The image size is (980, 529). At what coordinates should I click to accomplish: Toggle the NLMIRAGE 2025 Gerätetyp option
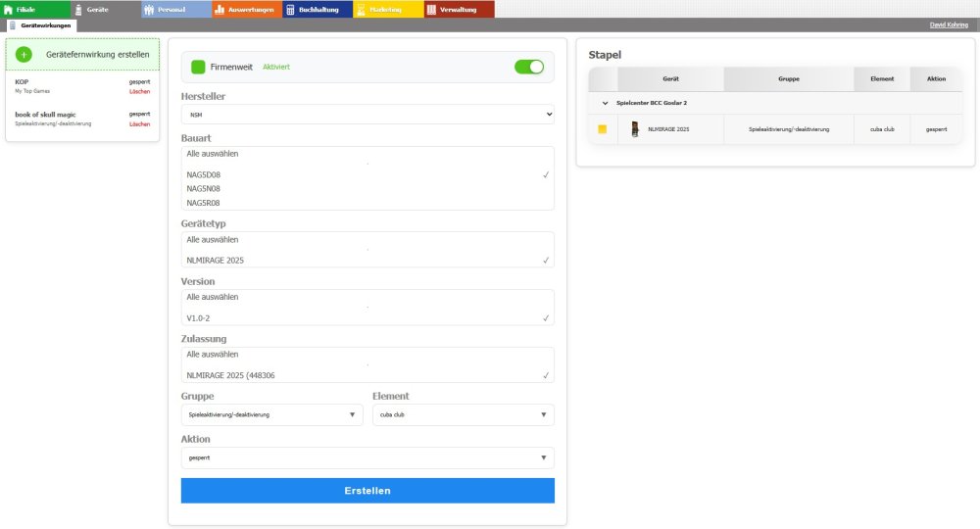pos(367,260)
